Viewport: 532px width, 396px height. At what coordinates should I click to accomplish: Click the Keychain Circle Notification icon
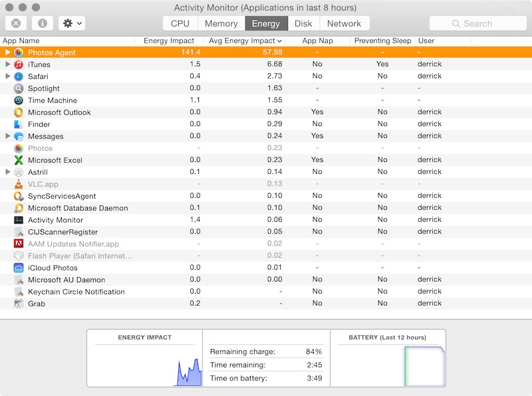[x=19, y=292]
